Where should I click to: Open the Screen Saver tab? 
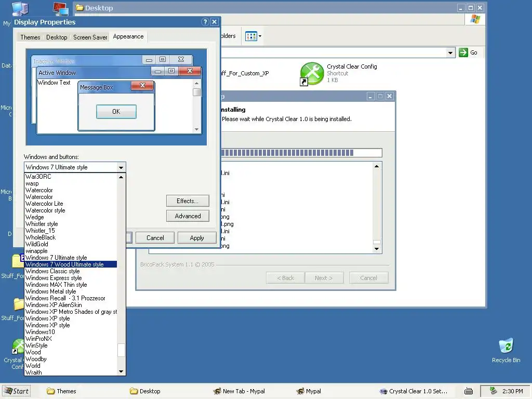point(90,37)
